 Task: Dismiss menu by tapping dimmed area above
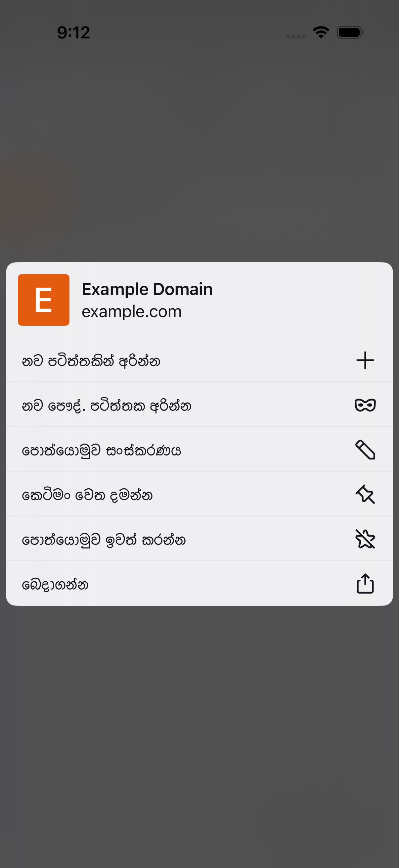click(199, 152)
